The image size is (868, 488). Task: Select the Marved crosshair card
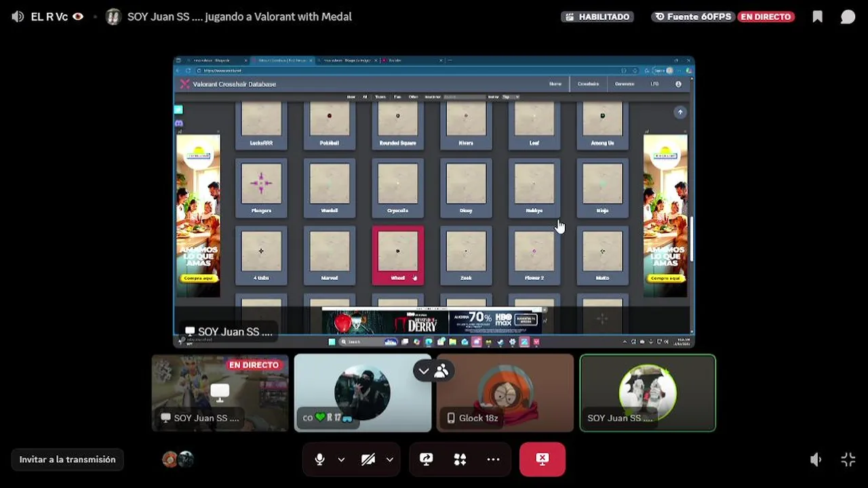pyautogui.click(x=330, y=255)
